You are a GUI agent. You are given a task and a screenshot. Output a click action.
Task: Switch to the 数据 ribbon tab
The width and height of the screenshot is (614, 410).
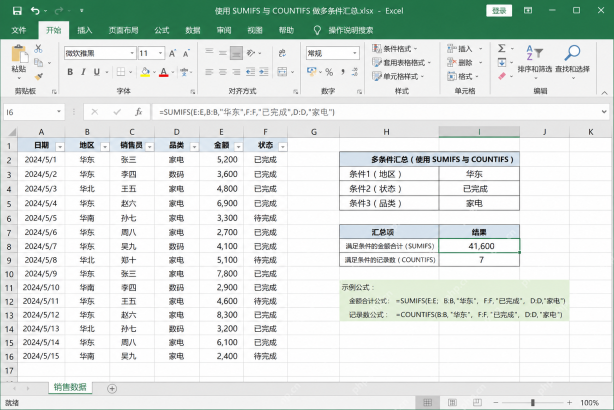(193, 30)
